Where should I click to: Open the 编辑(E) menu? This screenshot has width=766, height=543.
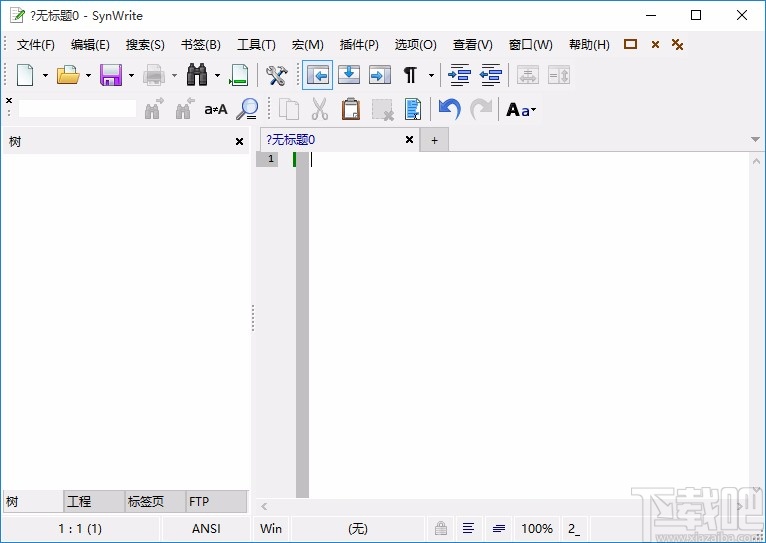tap(90, 45)
